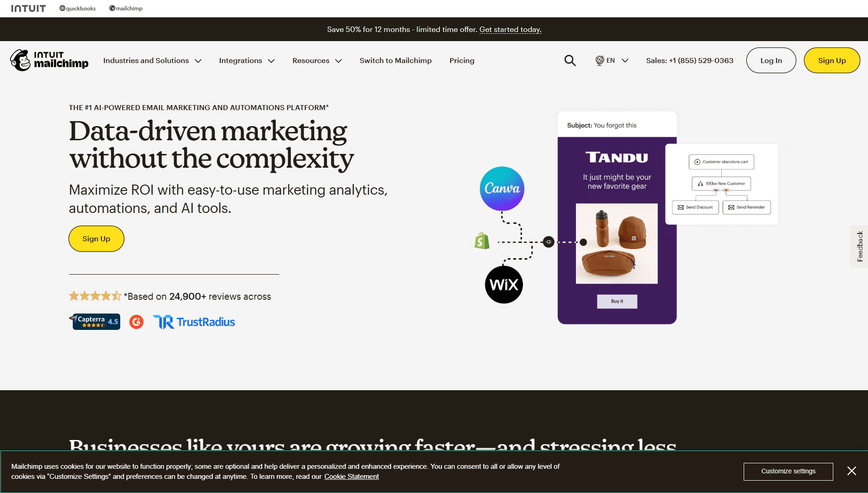Click the Intuit Mailchimp home logo
The height and width of the screenshot is (493, 868).
click(x=49, y=60)
